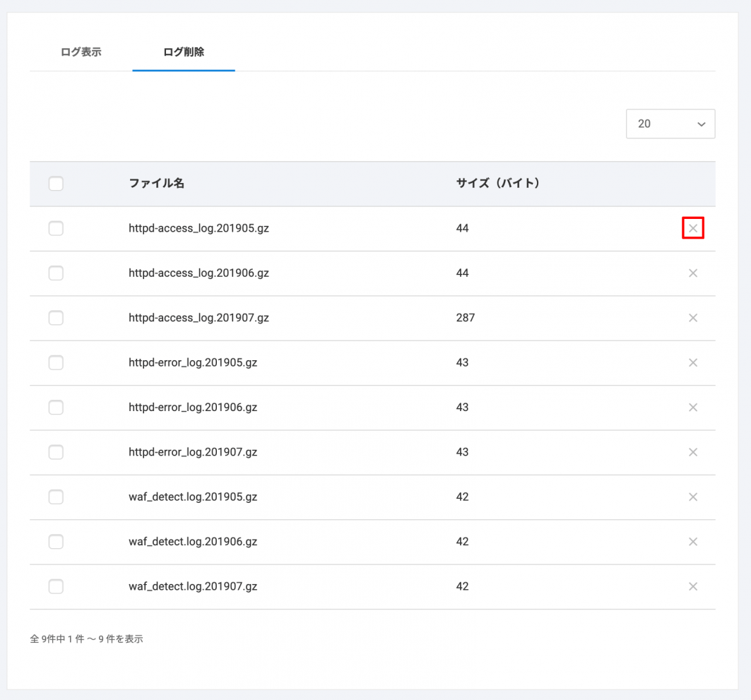Click the サイズ（バイト） column header
The width and height of the screenshot is (751, 700).
[498, 184]
